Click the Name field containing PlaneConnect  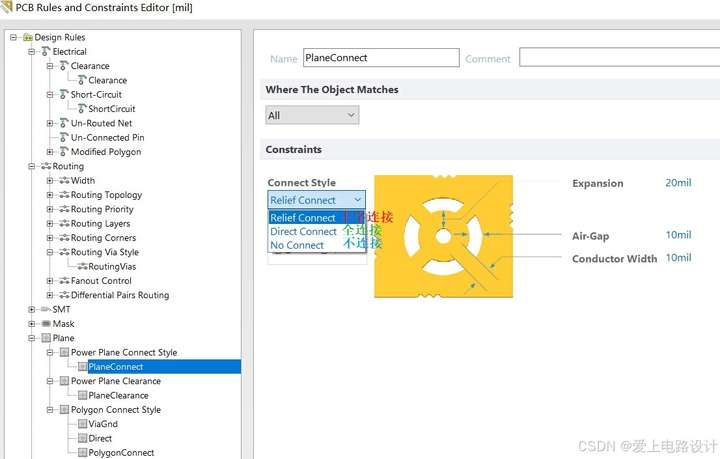point(381,58)
